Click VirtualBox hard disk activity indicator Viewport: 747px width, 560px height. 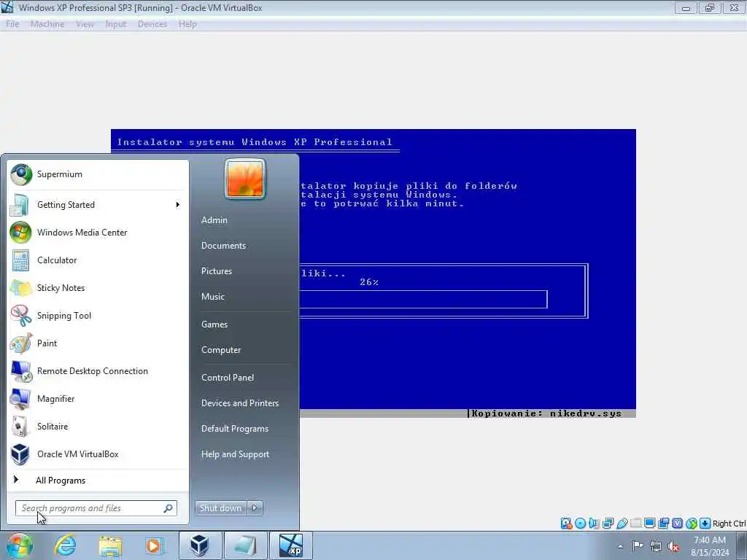(566, 524)
